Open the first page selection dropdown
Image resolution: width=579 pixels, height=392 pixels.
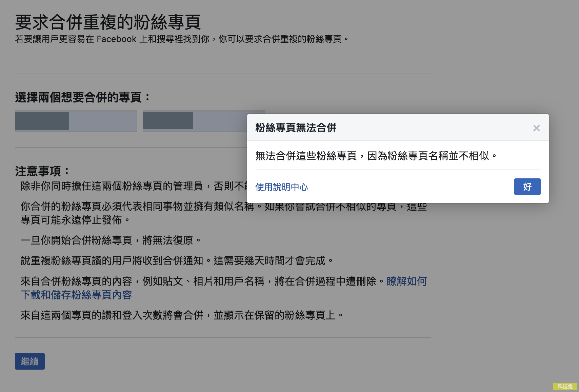click(76, 121)
